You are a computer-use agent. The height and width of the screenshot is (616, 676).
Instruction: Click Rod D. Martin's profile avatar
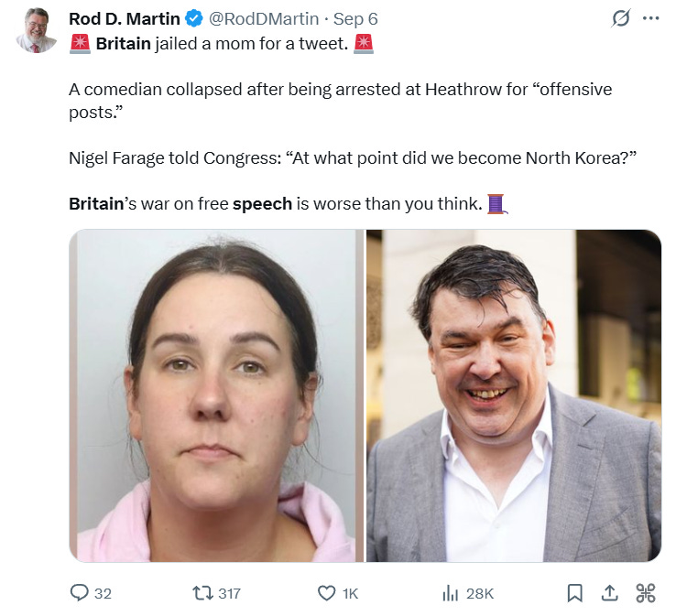(x=37, y=31)
